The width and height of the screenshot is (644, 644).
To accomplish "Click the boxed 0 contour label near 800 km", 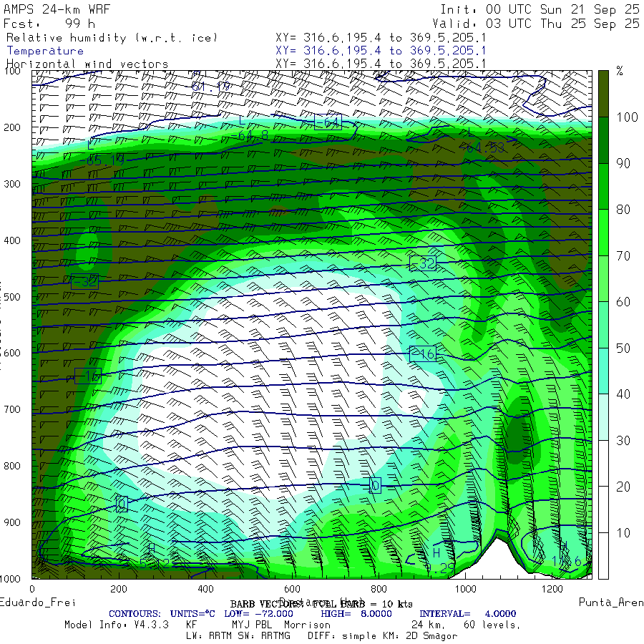I will click(374, 485).
